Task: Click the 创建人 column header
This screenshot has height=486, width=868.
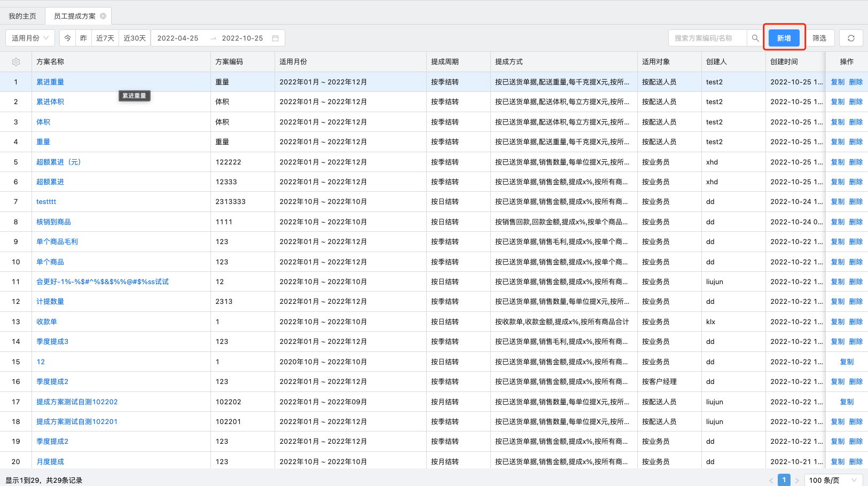Action: pyautogui.click(x=733, y=62)
